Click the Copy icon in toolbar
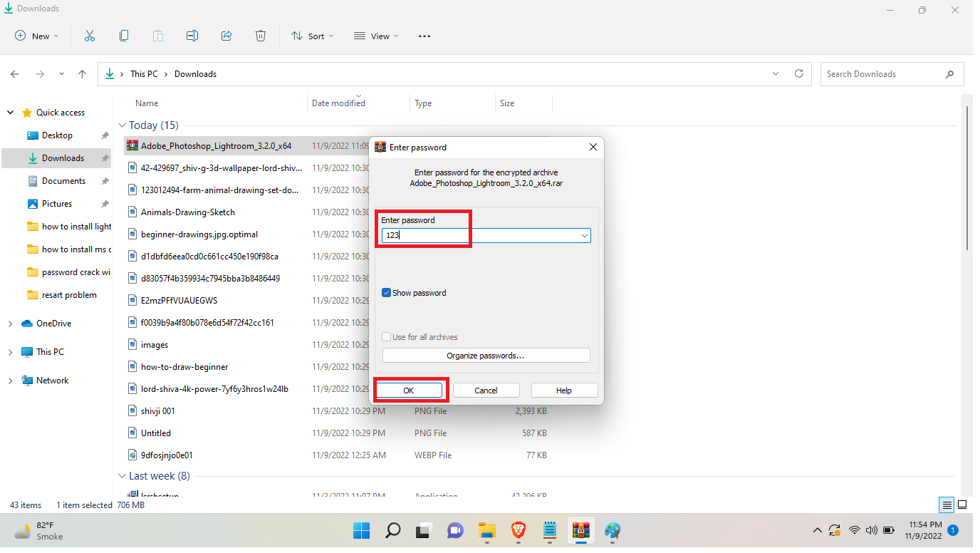Screen dimensions: 980x553 point(124,36)
